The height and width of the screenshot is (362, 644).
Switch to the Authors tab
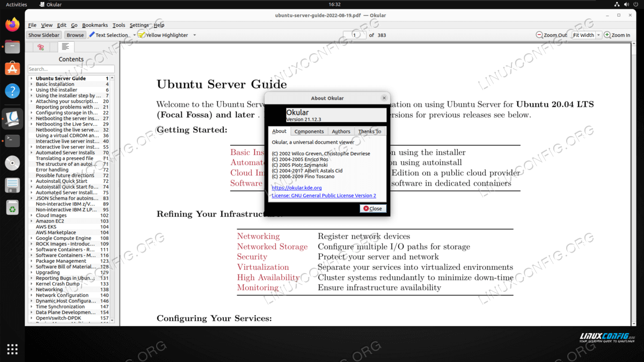341,131
